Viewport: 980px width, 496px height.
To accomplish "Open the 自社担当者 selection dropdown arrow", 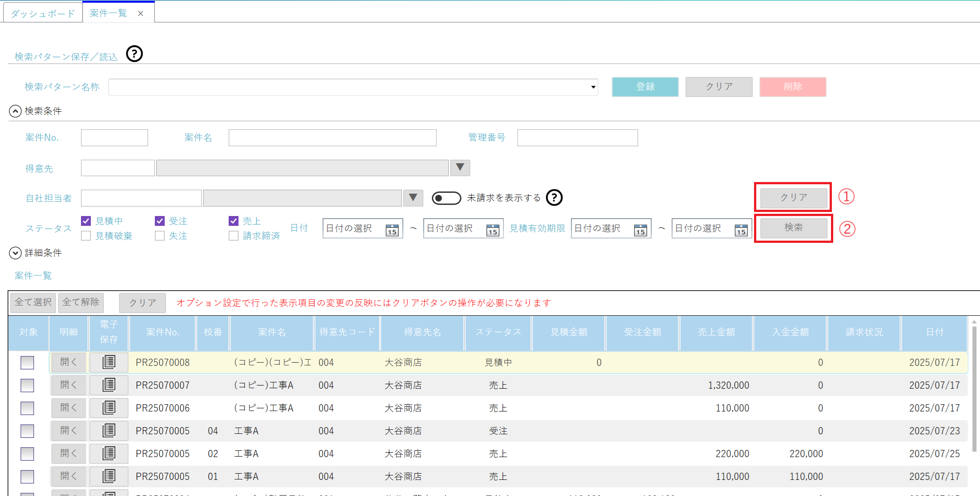I will tap(413, 198).
